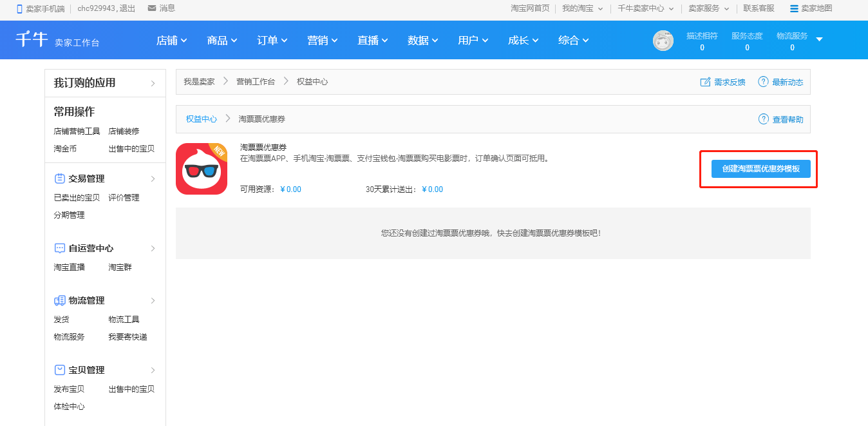Click 退出 to log out
This screenshot has width=868, height=426.
click(x=127, y=8)
